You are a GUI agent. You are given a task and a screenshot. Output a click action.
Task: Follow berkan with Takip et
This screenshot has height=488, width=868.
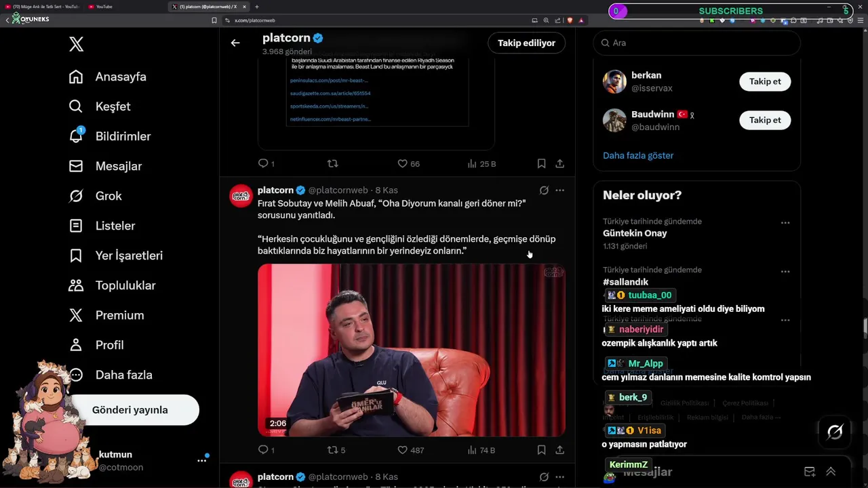pyautogui.click(x=765, y=81)
